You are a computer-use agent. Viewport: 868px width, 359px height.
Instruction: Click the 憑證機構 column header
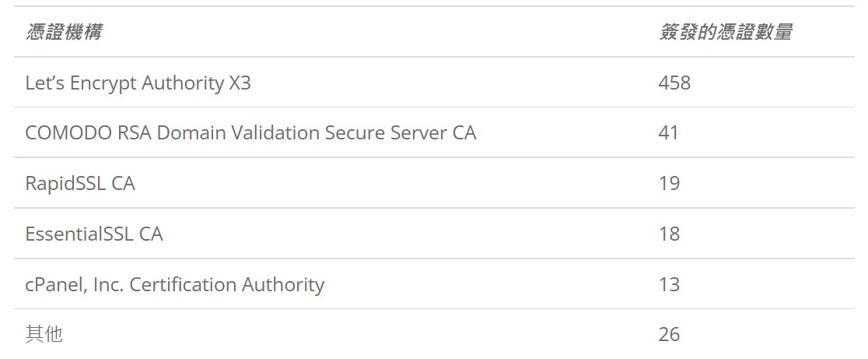point(64,32)
